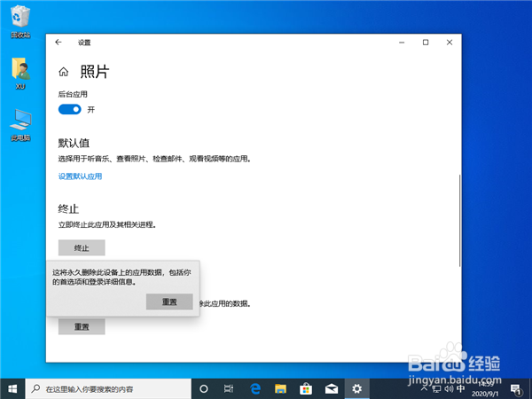
Task: Open the Settings home page icon
Action: (x=64, y=72)
